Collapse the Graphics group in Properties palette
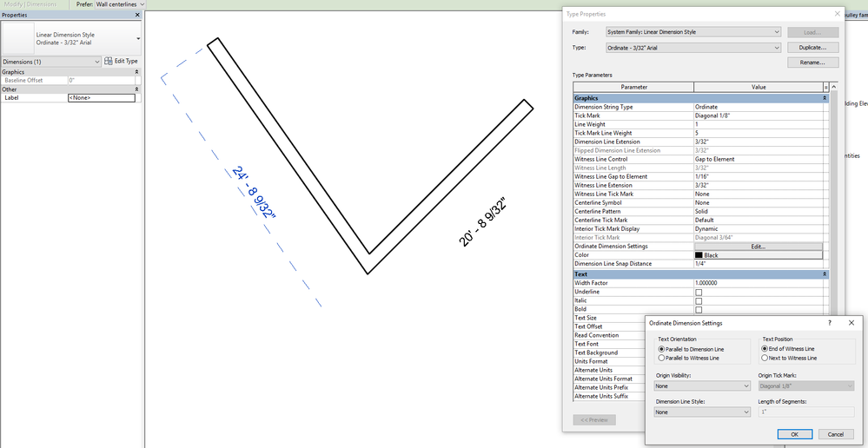868x448 pixels. pyautogui.click(x=136, y=72)
